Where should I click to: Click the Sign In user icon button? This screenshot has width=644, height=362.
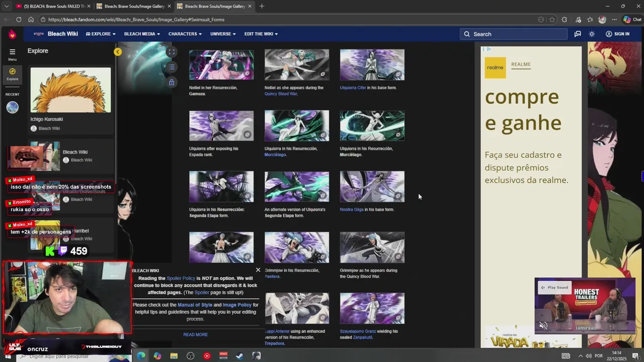tap(617, 34)
